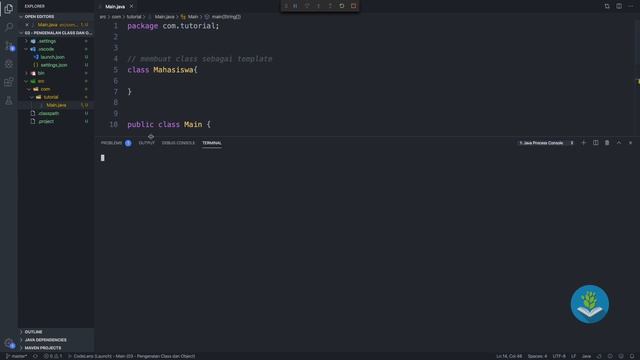Select Main.java in the explorer tree
Viewport: 640px width, 360px height.
click(x=56, y=105)
